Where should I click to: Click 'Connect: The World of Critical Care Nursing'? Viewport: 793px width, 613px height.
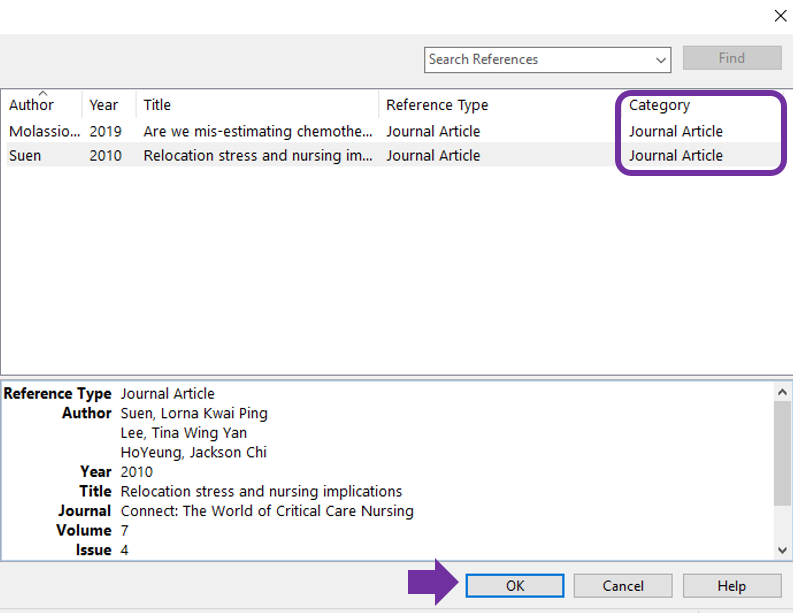click(x=267, y=511)
